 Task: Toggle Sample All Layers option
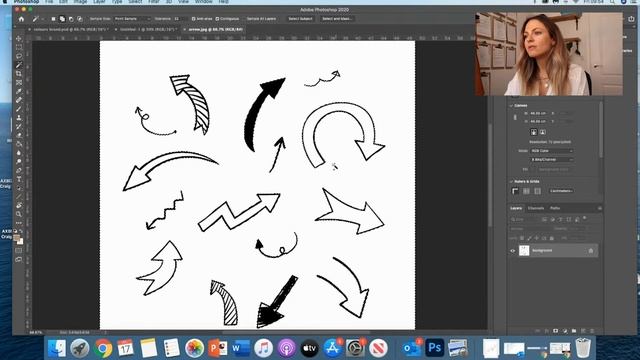(x=261, y=19)
